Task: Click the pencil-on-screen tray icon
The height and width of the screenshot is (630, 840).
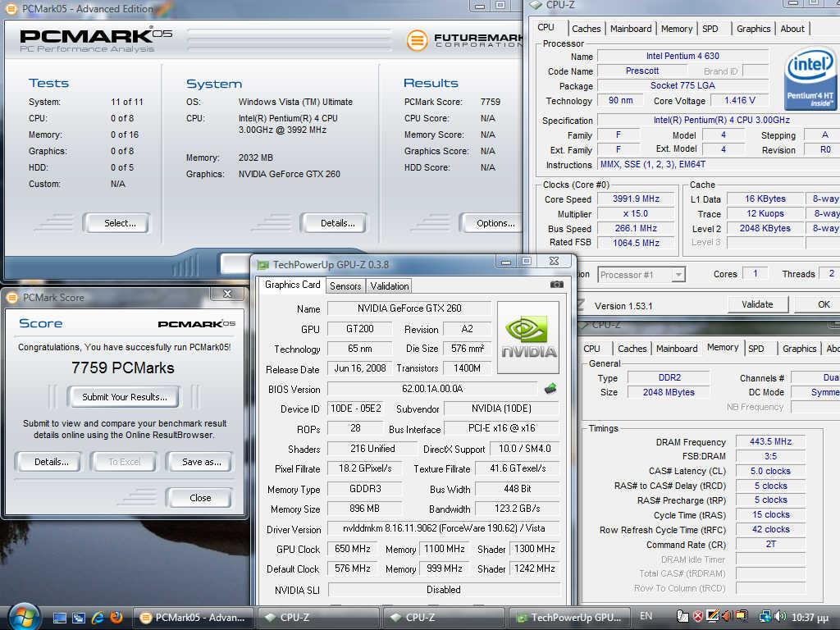Action: pyautogui.click(x=713, y=616)
